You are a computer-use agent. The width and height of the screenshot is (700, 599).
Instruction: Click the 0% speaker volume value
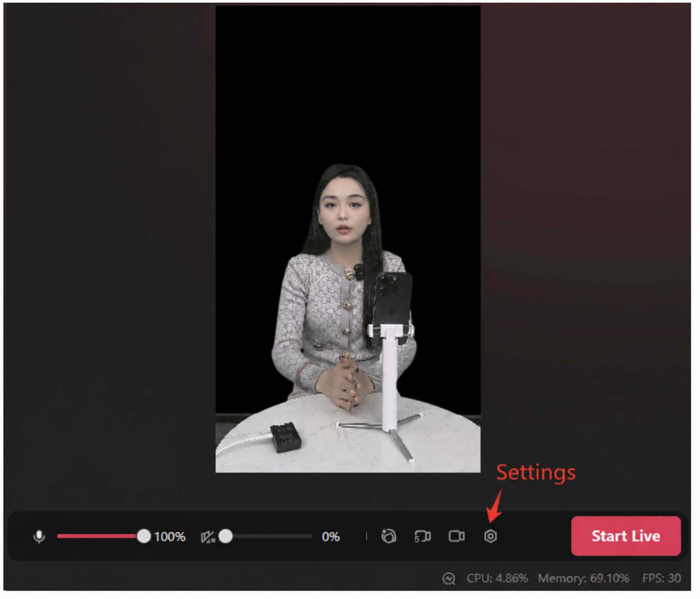click(x=331, y=537)
